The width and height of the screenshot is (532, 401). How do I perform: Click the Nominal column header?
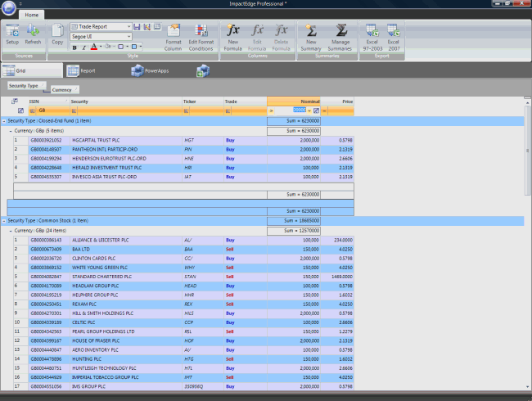click(294, 101)
